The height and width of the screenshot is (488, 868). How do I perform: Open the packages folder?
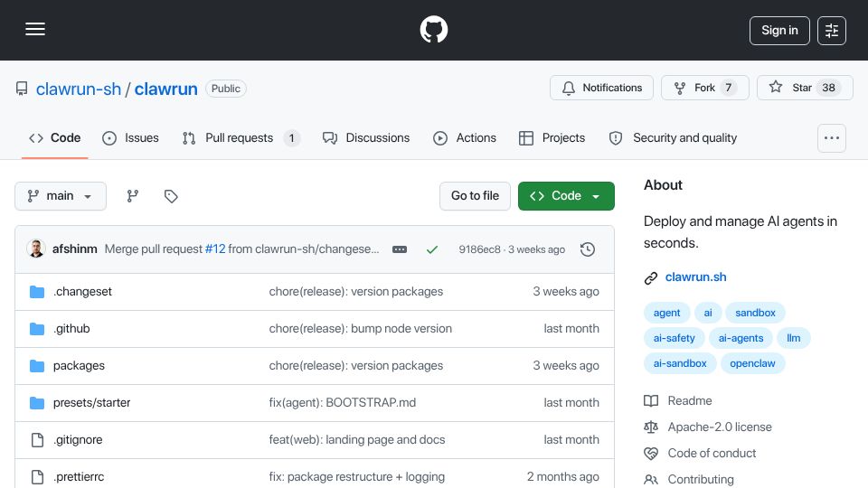pos(79,366)
